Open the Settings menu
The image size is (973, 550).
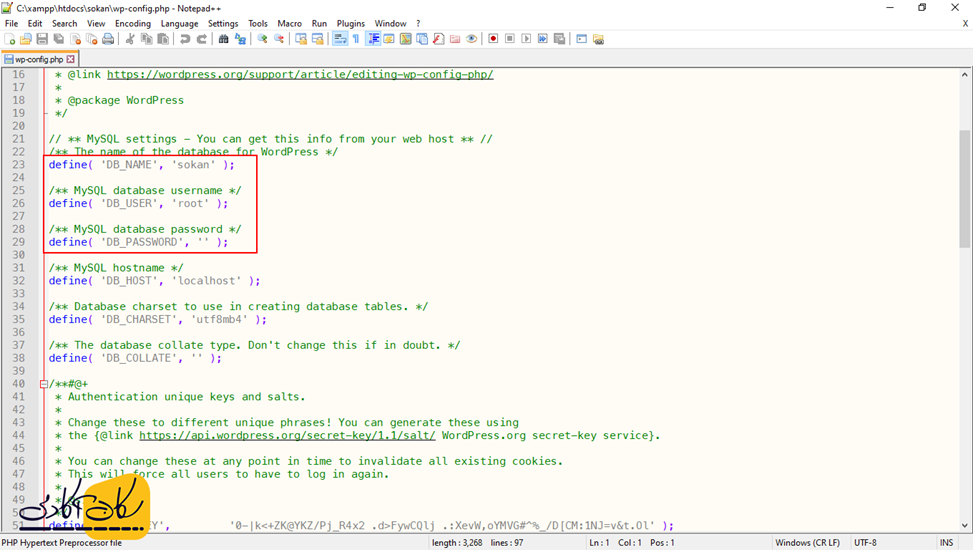click(x=223, y=24)
